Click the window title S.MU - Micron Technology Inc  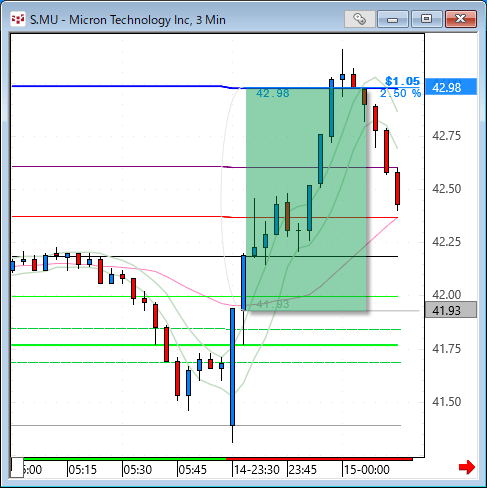click(x=128, y=20)
